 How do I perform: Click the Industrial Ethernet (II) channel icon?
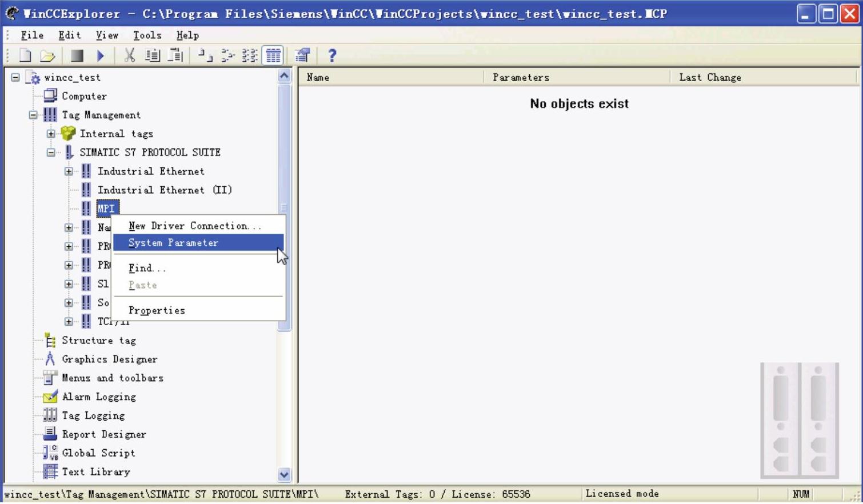click(86, 190)
